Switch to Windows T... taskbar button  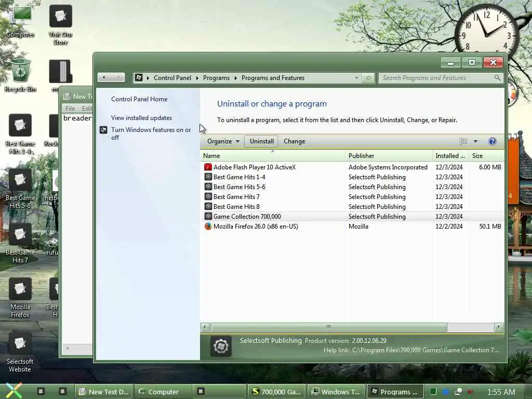(336, 392)
